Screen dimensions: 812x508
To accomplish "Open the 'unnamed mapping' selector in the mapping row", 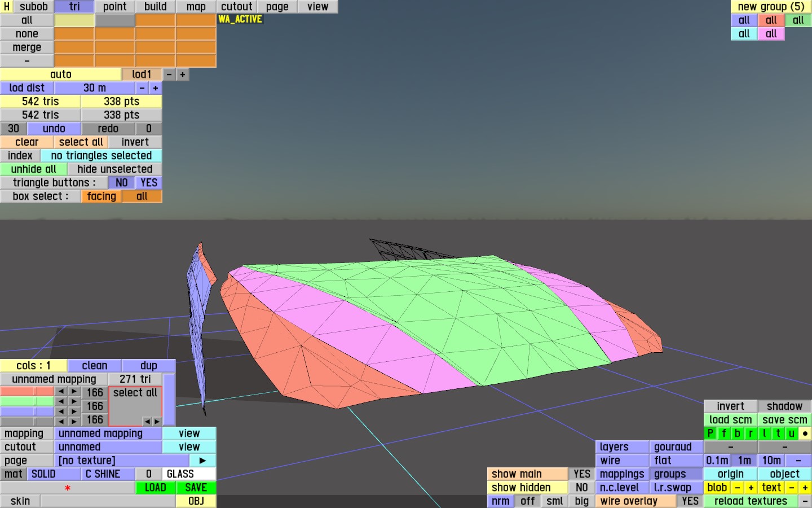I will (x=108, y=433).
